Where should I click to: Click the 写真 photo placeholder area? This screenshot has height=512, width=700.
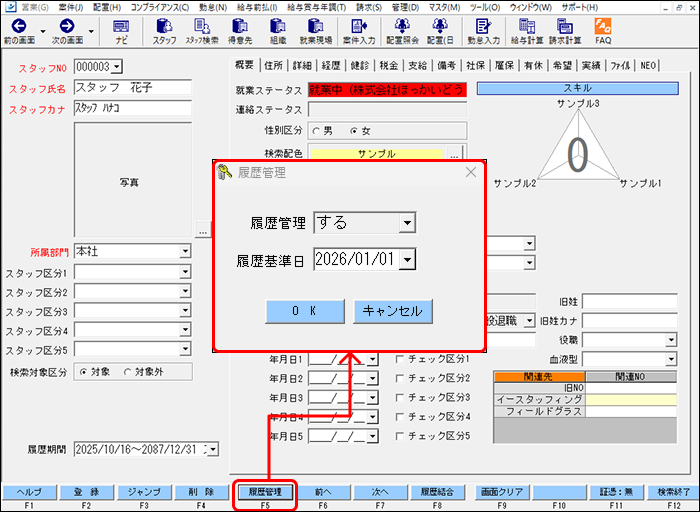(x=133, y=179)
